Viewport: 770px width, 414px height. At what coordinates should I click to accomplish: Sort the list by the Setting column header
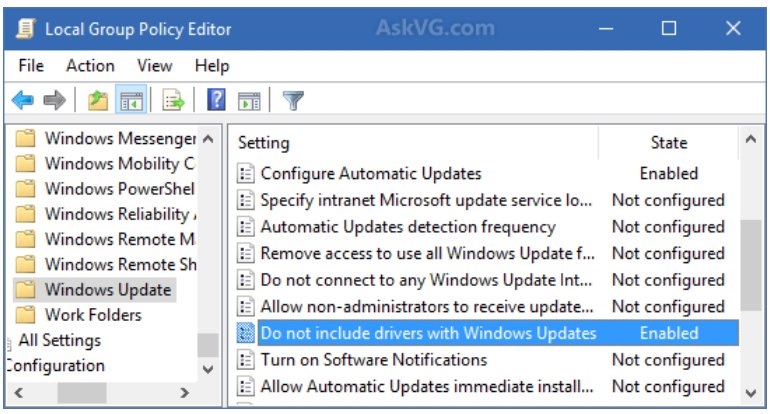click(264, 143)
